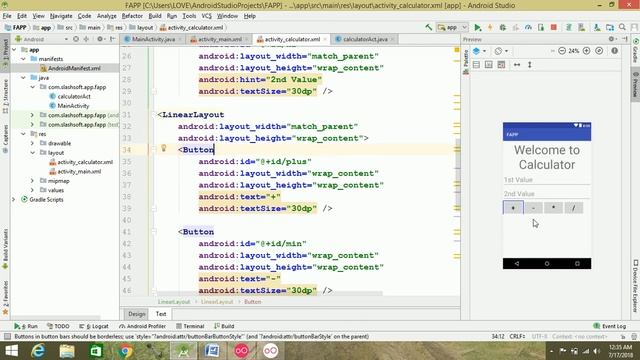The height and width of the screenshot is (360, 640).
Task: Stop the running app with red square
Action: (x=553, y=27)
